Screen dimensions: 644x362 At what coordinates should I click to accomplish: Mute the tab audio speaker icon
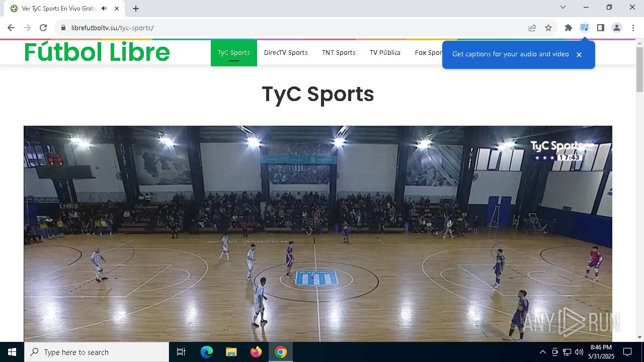coord(104,9)
